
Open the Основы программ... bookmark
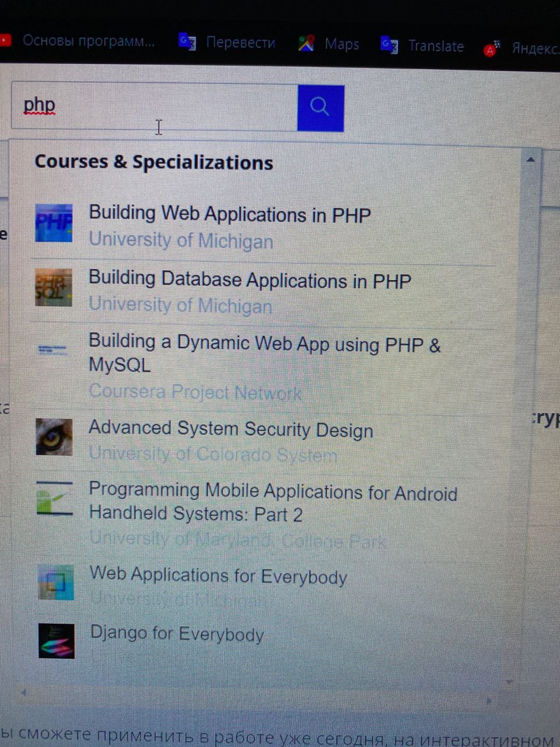coord(78,40)
